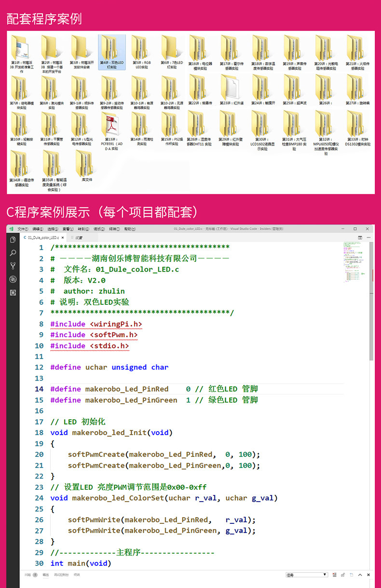Viewport: 381px width, 588px height.
Task: Open folder 第14讲 雨滴检测实验
Action: pos(141,128)
